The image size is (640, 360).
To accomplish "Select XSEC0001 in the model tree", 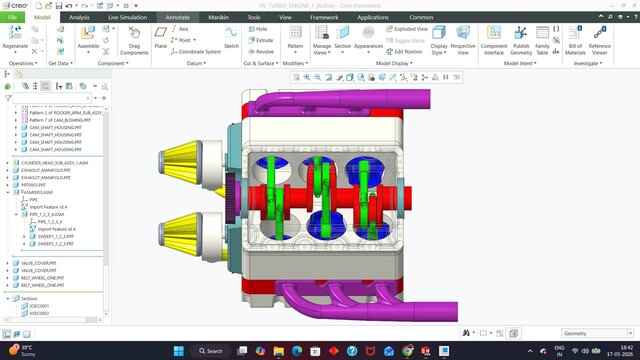I will coord(39,306).
